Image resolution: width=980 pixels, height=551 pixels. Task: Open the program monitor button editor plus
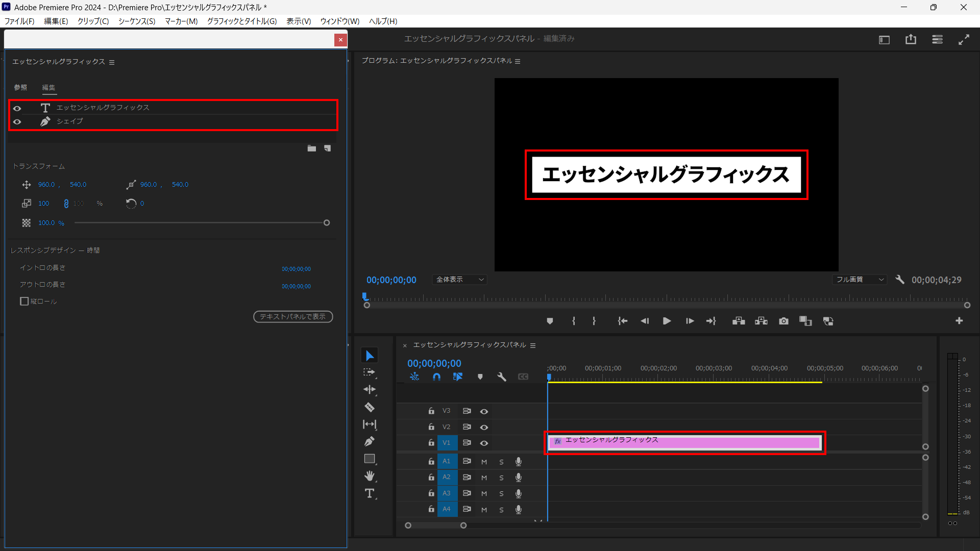pyautogui.click(x=959, y=320)
